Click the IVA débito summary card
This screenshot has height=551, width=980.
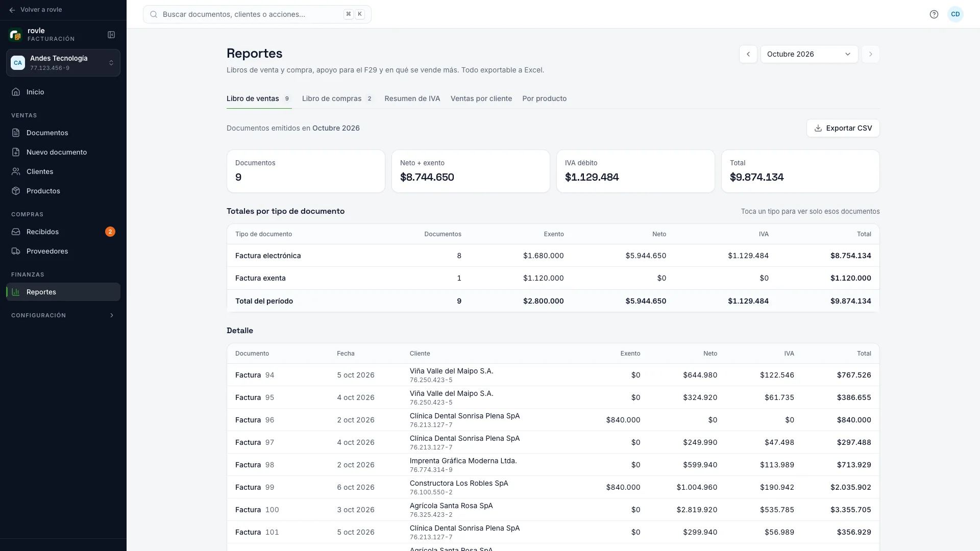coord(635,171)
